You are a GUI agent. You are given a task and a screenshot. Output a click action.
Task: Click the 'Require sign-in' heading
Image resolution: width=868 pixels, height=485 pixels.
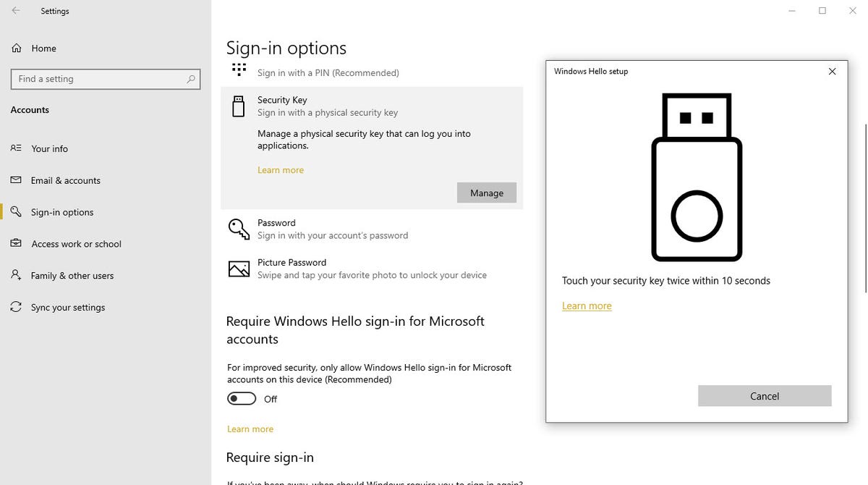point(270,457)
